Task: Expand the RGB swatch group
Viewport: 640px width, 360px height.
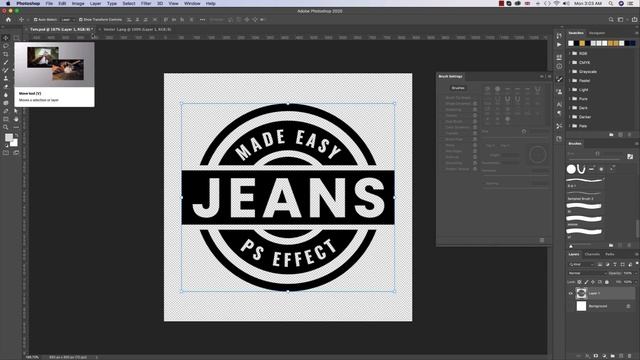Action: [570, 53]
